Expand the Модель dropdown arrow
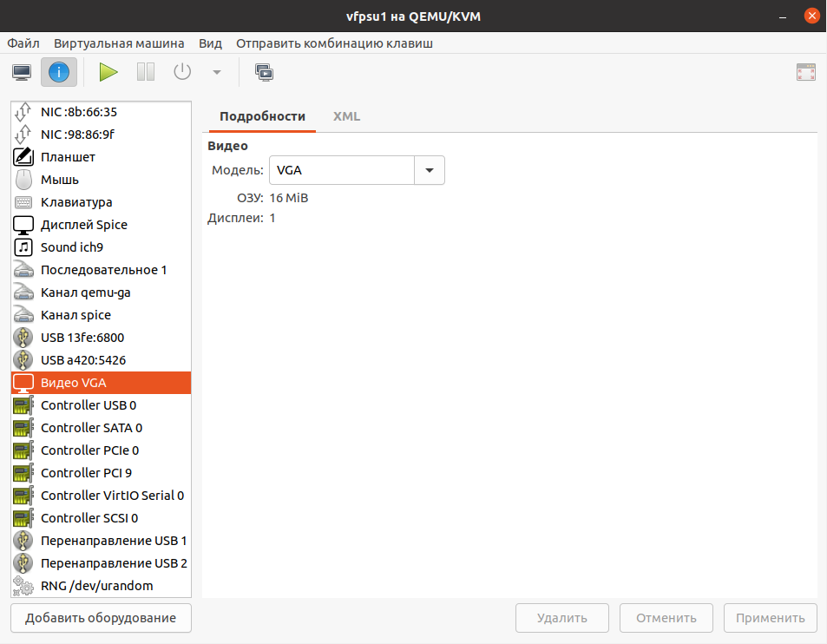827x644 pixels. pos(430,170)
